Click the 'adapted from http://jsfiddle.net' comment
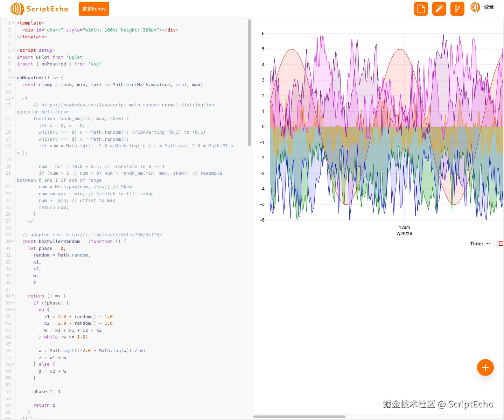Image resolution: width=504 pixels, height=420 pixels. 92,235
